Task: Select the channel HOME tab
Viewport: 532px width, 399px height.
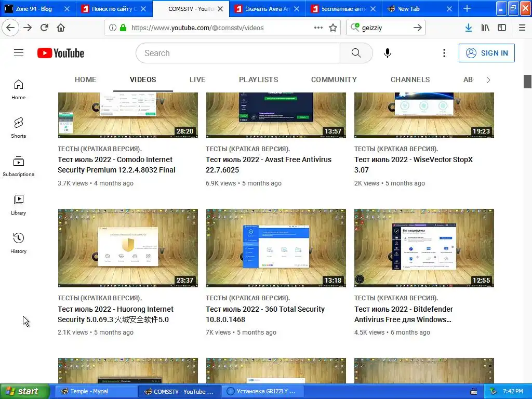Action: [86, 79]
